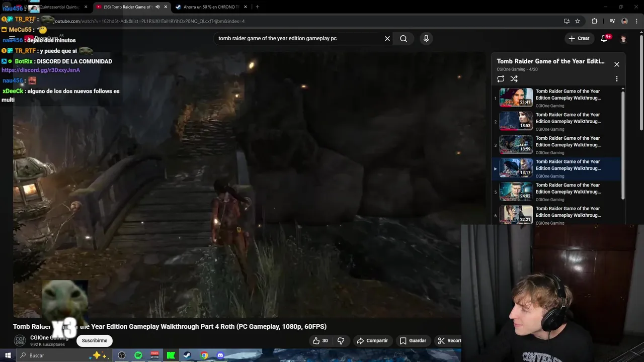Click the taskbar Buscar search box
The height and width of the screenshot is (362, 644).
(63, 355)
